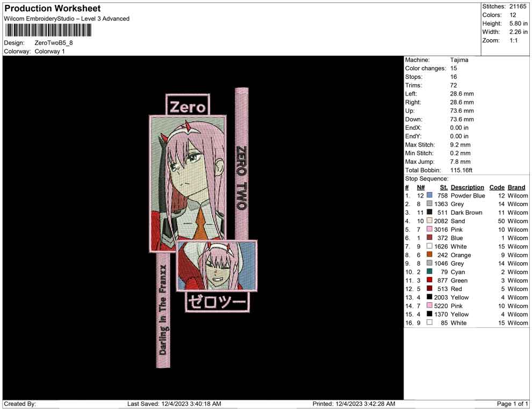Screen dimensions: 532x409
Task: Click the 'Last Saved: 12/4/2023 3:40:18 AM' footer text
Action: coord(174,404)
